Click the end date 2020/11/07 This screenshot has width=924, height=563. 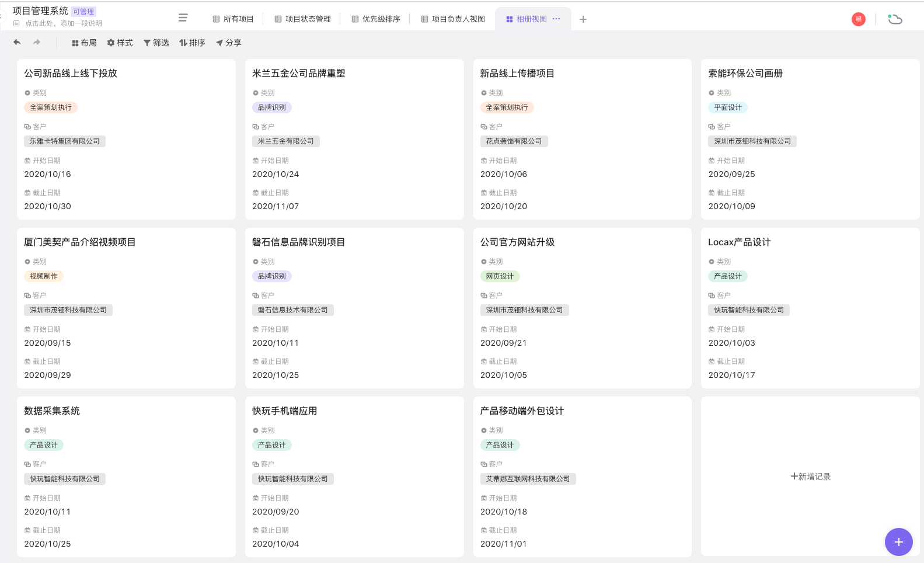[276, 206]
